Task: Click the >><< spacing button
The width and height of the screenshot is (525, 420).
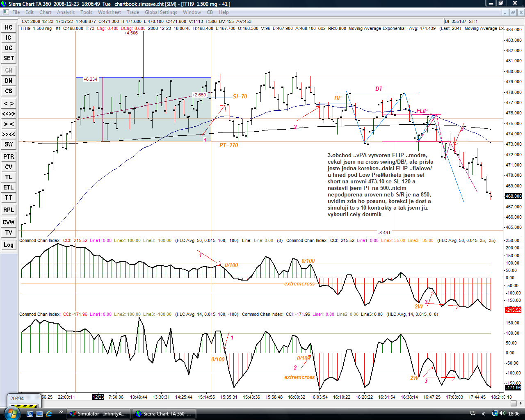Action: pos(9,134)
